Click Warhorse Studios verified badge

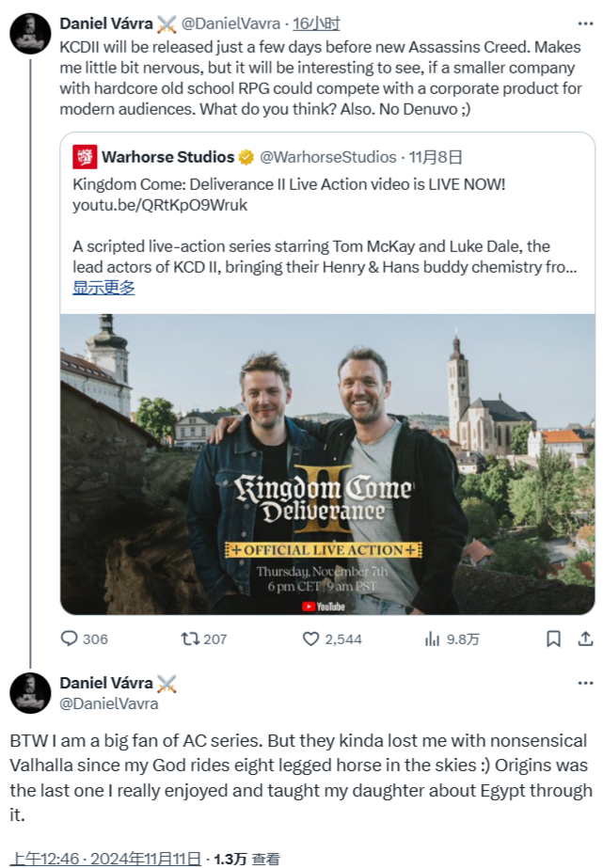click(245, 157)
